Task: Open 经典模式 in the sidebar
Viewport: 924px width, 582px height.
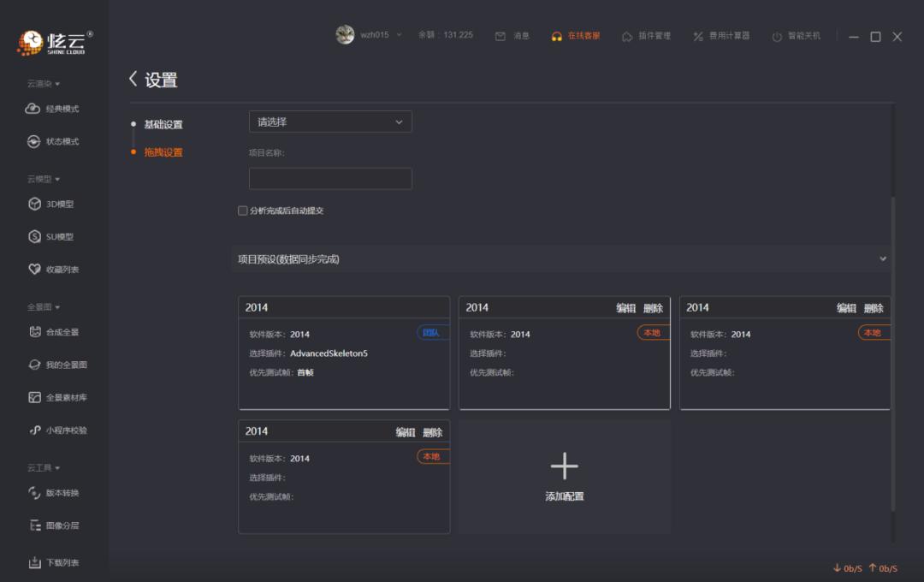Action: click(53, 109)
